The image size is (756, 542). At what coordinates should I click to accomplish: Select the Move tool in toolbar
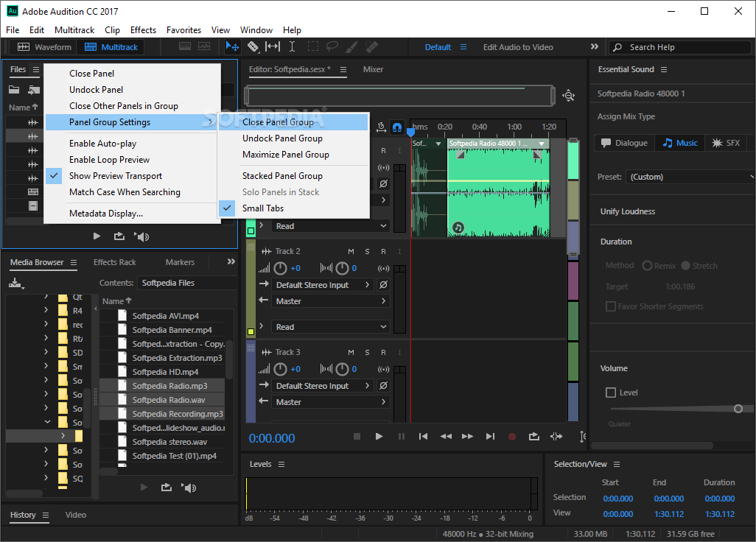232,46
